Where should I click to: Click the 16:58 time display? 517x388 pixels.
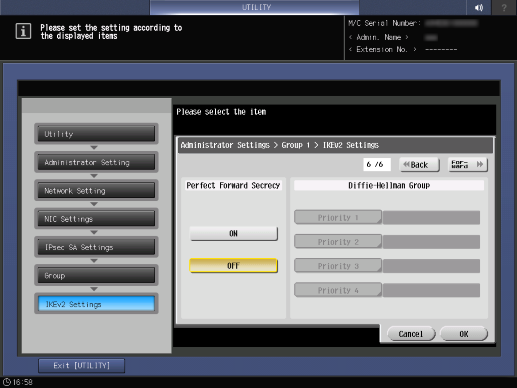pos(23,382)
